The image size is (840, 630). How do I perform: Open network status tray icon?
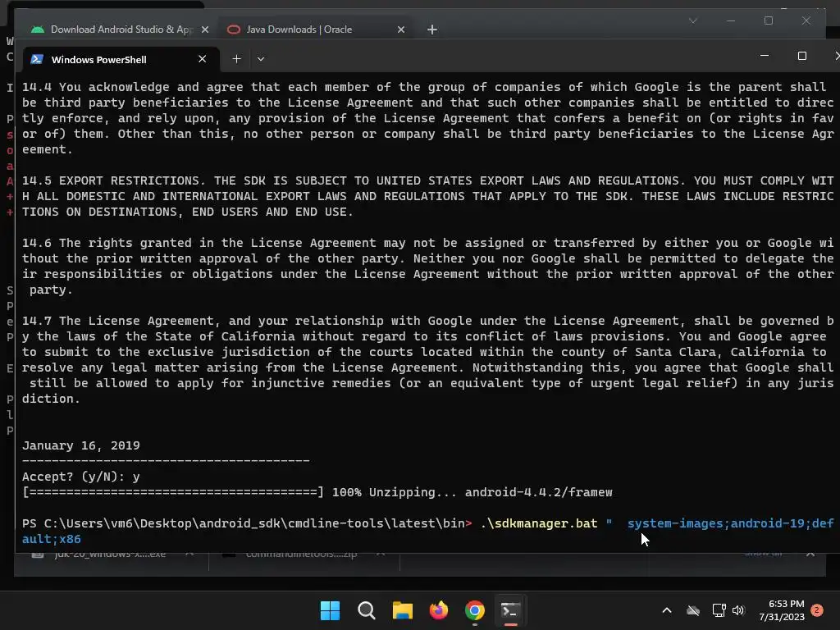click(x=719, y=610)
